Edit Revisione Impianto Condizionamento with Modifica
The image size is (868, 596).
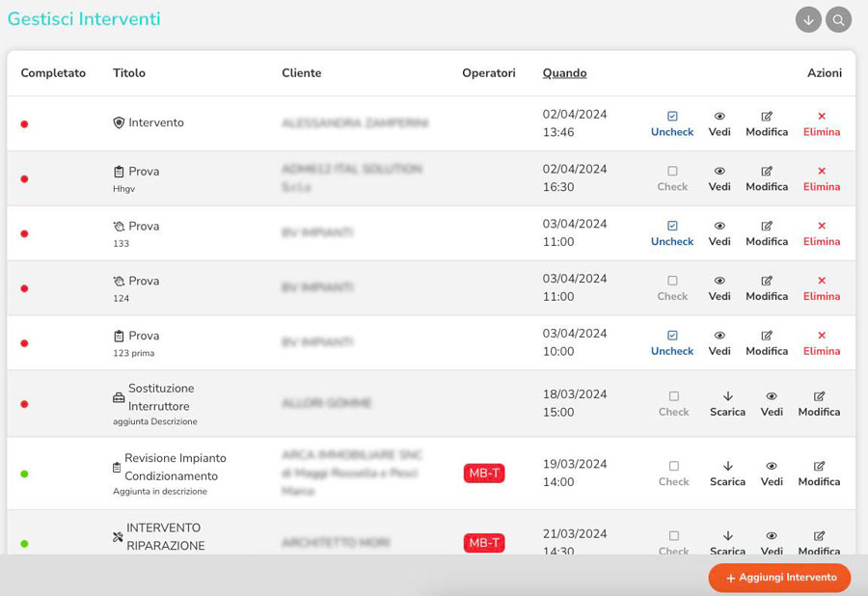(x=819, y=474)
